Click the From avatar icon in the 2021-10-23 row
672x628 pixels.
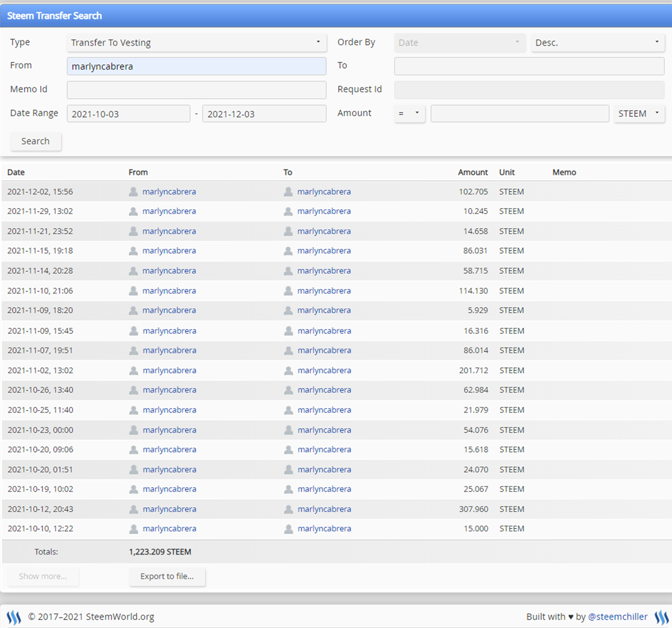(133, 430)
